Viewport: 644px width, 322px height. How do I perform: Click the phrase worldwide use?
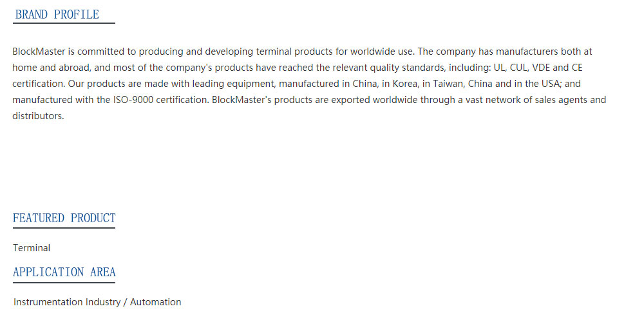[382, 52]
